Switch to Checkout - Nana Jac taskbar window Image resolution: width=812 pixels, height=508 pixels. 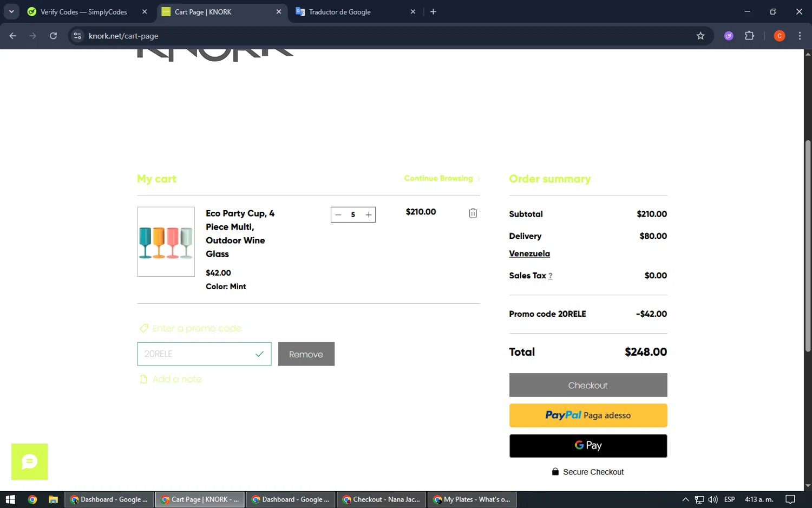pyautogui.click(x=382, y=499)
